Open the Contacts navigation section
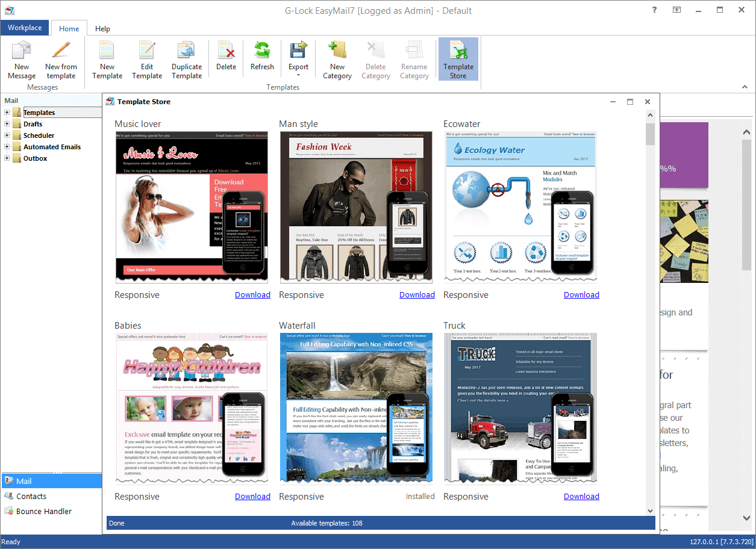 point(51,496)
